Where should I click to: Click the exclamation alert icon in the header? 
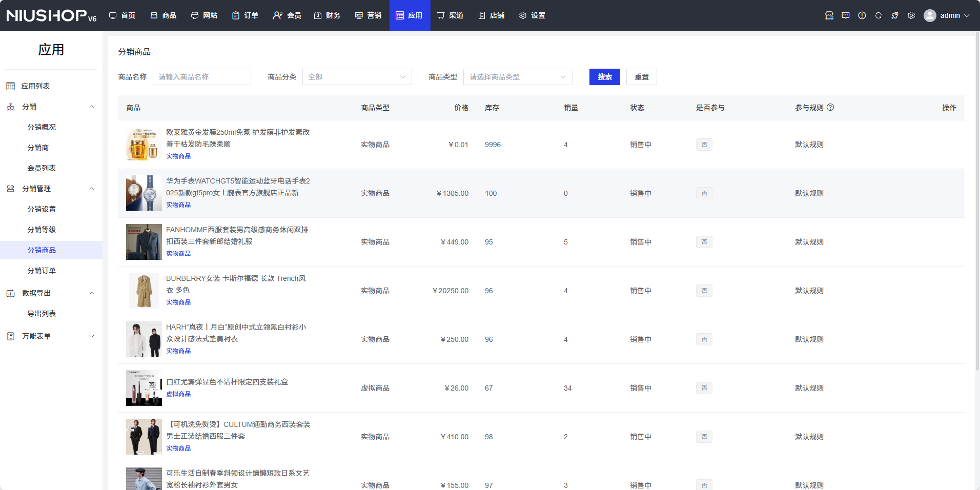tap(862, 15)
